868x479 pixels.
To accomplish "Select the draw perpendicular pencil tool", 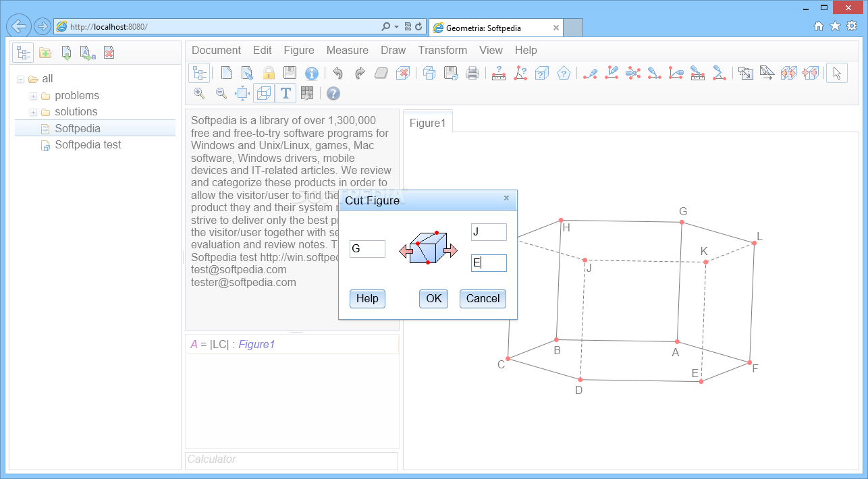I will [612, 73].
